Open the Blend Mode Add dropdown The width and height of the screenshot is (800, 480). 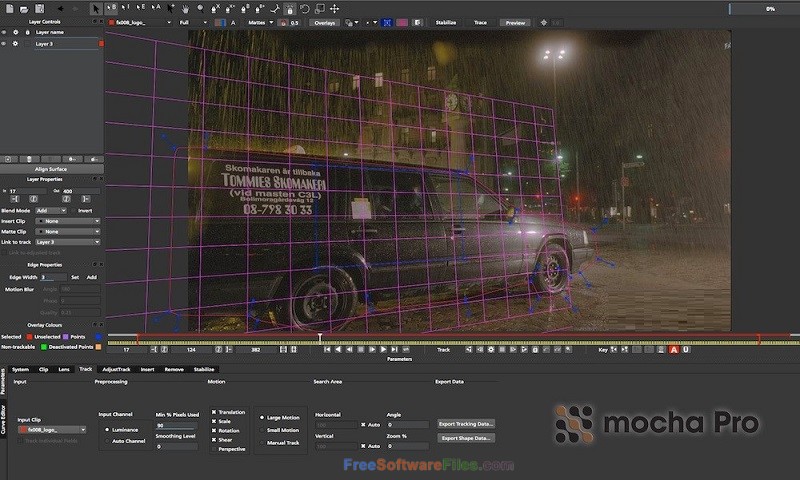pos(51,211)
